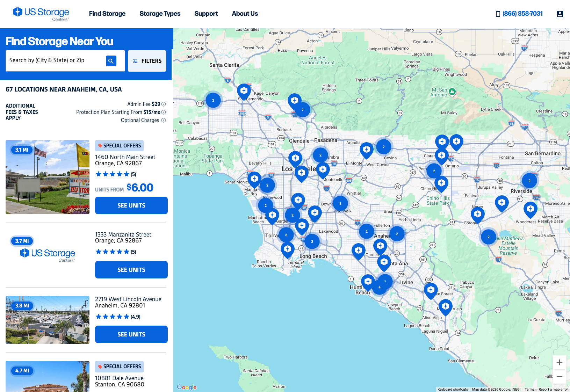The image size is (570, 392).
Task: Click the phone icon in the header
Action: click(498, 14)
